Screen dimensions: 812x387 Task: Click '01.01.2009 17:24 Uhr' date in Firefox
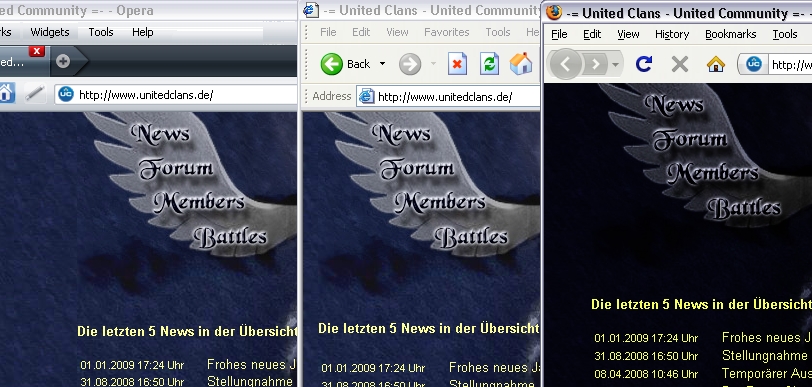point(646,338)
